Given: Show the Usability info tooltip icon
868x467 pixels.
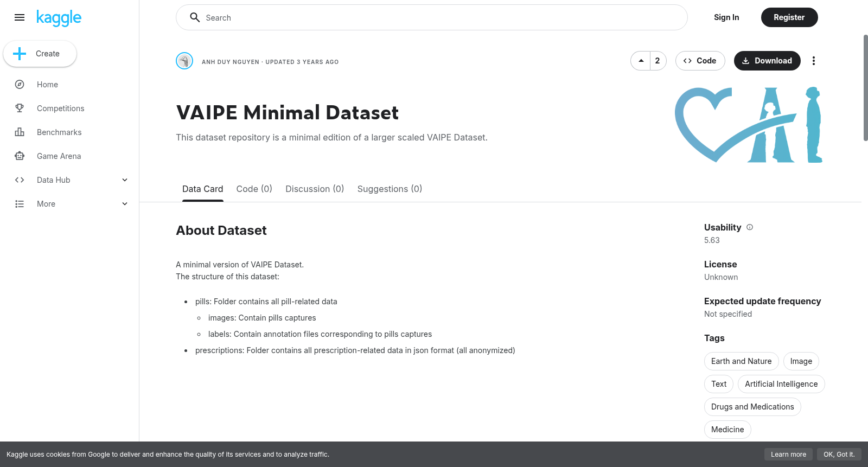Looking at the screenshot, I should [750, 227].
